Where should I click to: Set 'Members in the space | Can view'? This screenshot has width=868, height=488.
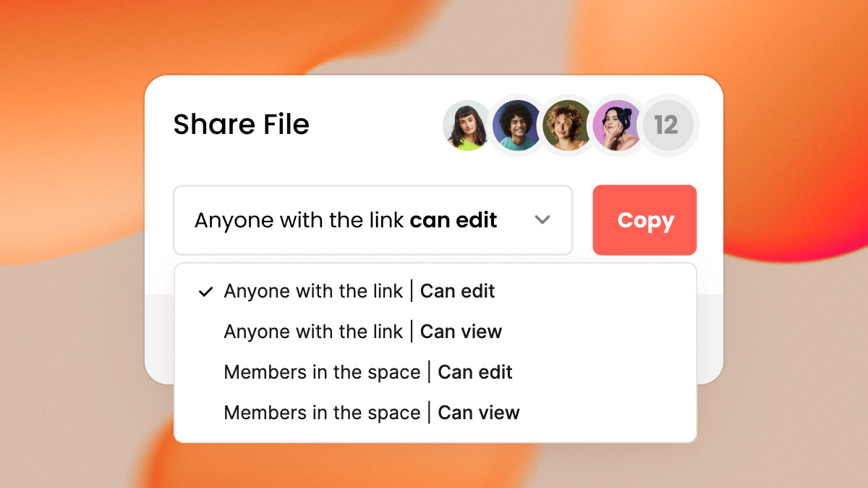point(372,413)
